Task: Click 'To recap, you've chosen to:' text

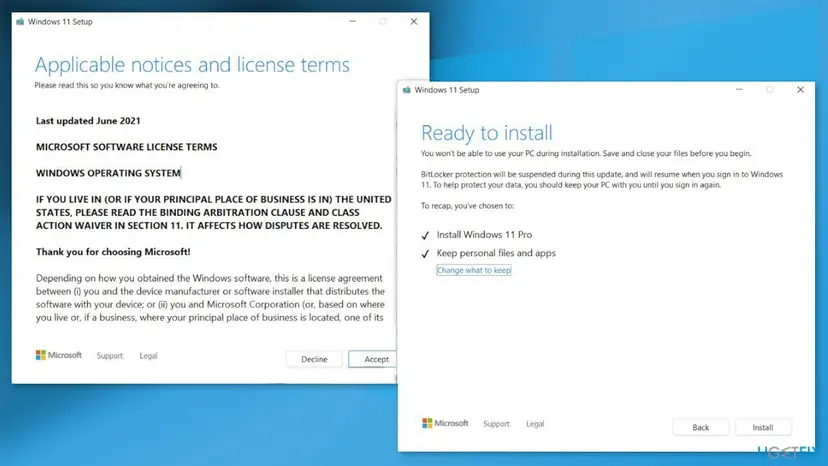Action: point(467,206)
